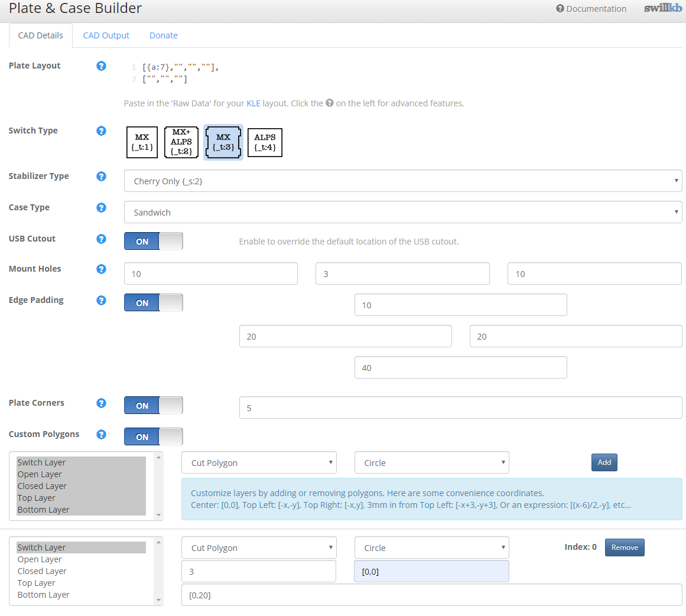Open help for USB Cutout
The height and width of the screenshot is (616, 686).
click(101, 239)
